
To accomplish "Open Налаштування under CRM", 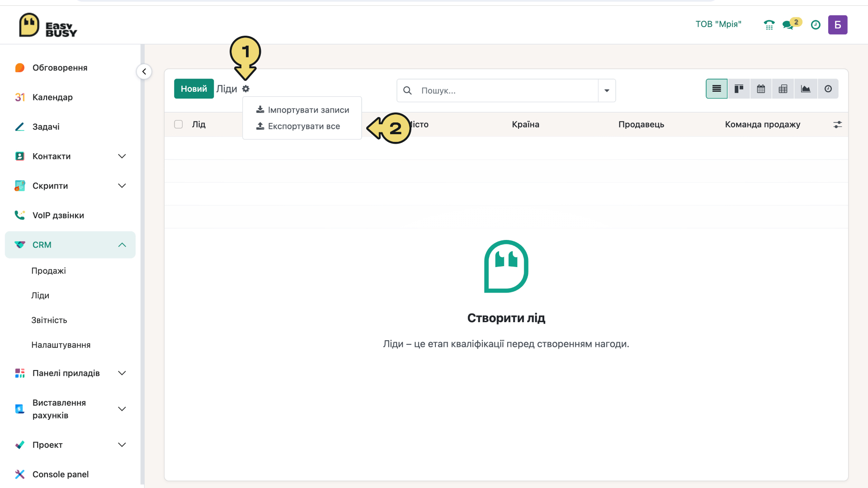I will [61, 345].
